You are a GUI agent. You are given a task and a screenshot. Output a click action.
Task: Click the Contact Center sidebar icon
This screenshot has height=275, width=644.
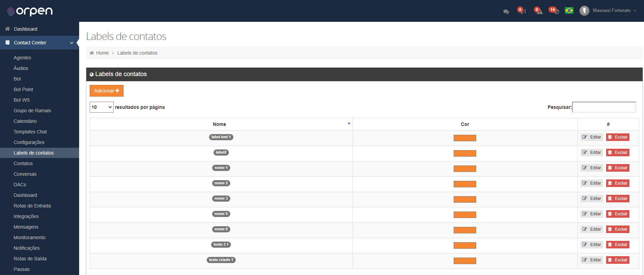click(x=8, y=43)
